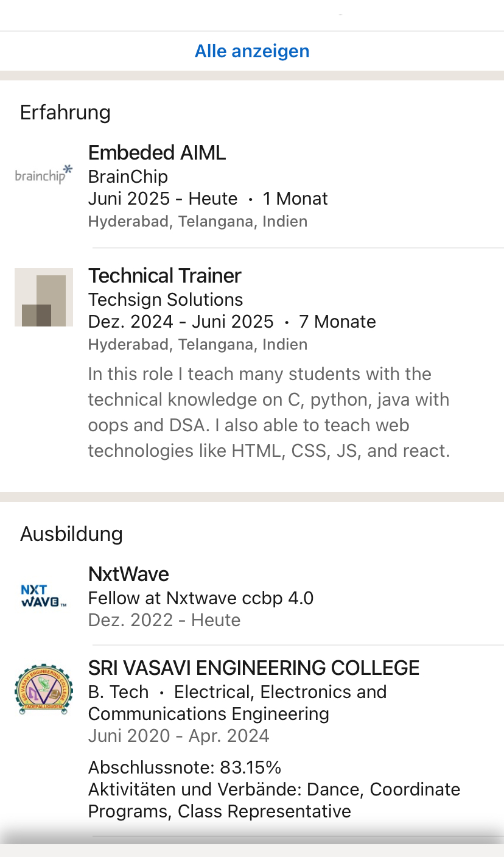
Task: Select the Techsign Solutions company name
Action: (166, 300)
